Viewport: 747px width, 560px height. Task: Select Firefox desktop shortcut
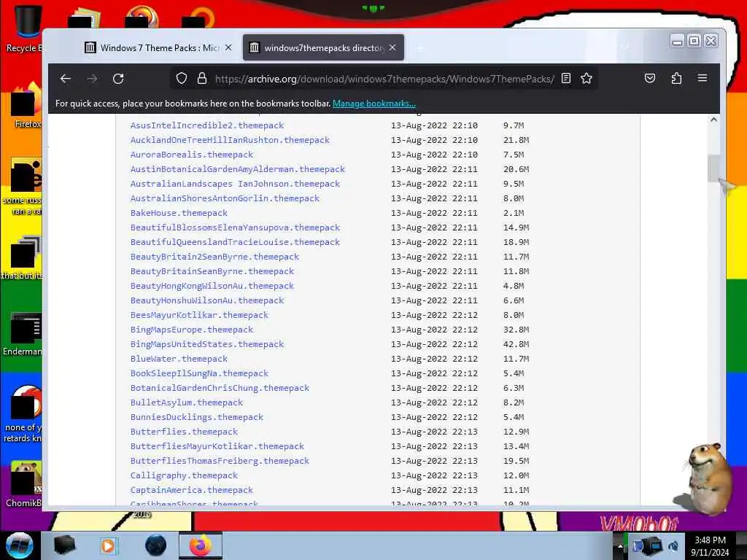27,107
